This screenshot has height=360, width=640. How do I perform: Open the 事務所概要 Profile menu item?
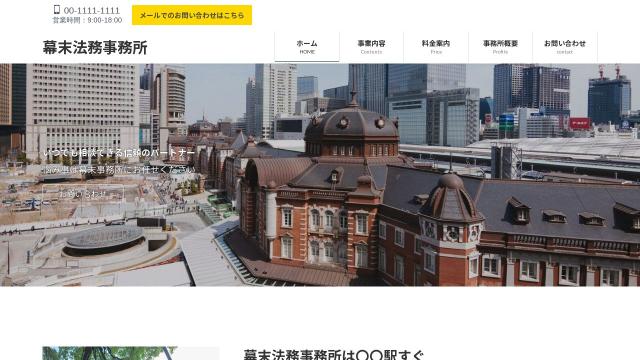pyautogui.click(x=500, y=47)
